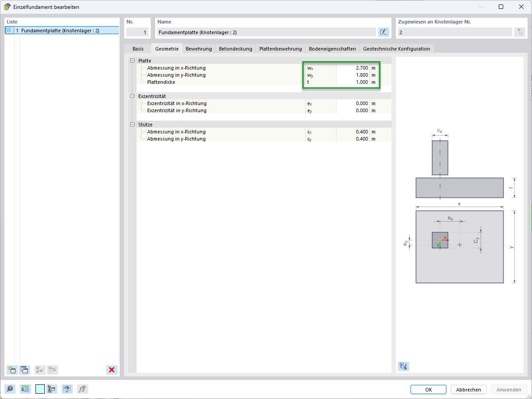
Task: Collapse the Exzentrizität section
Action: click(132, 96)
